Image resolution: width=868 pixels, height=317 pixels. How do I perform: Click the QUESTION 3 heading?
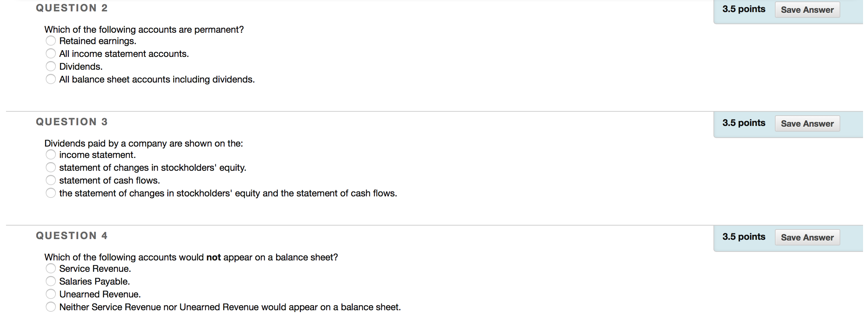[x=71, y=121]
